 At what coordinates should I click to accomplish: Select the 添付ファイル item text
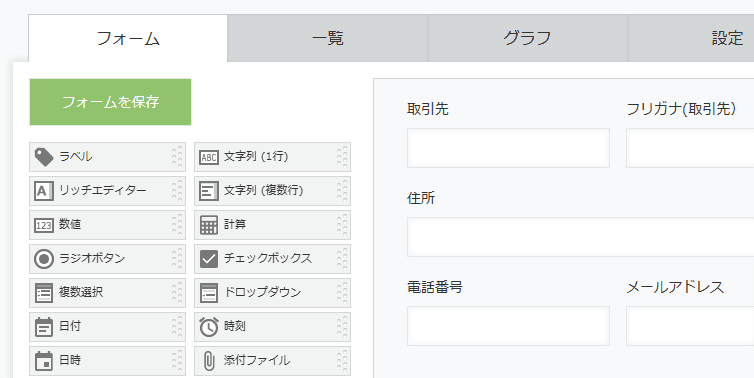(x=257, y=361)
